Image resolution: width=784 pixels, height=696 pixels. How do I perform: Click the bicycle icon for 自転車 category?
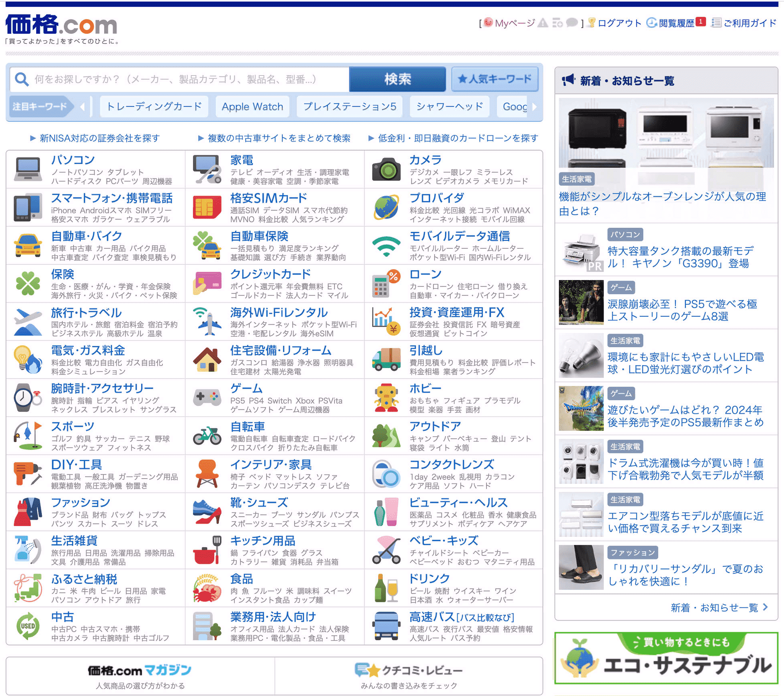207,436
